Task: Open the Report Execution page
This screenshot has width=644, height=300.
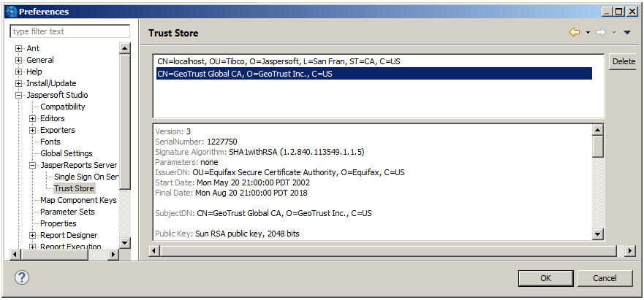Action: [71, 247]
